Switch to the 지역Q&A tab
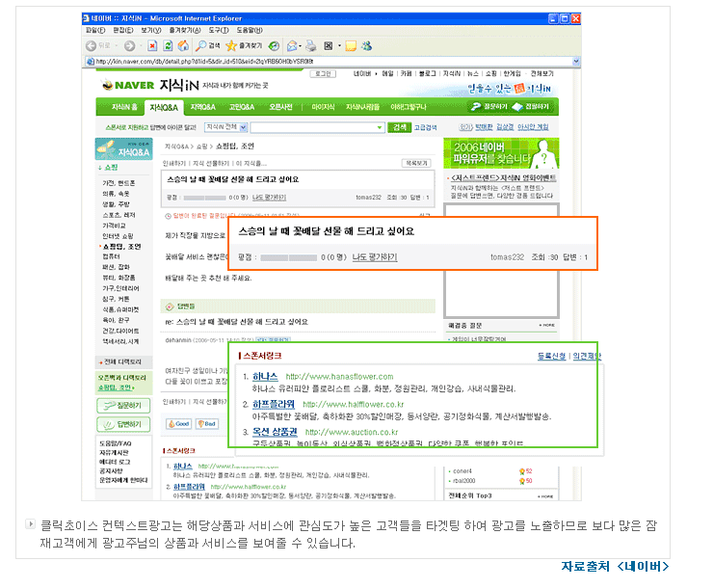Screen dimensions: 713x588 click(x=202, y=107)
